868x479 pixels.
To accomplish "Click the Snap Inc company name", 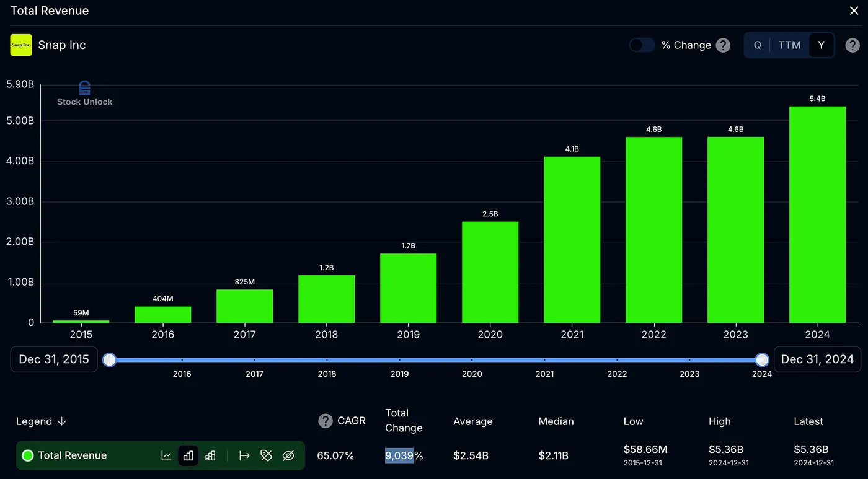I will point(62,45).
